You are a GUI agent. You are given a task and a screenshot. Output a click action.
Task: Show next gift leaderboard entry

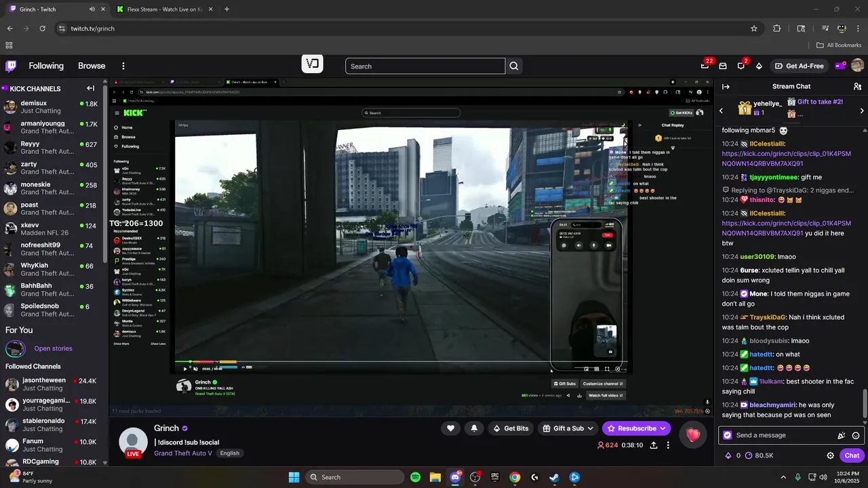pyautogui.click(x=862, y=110)
